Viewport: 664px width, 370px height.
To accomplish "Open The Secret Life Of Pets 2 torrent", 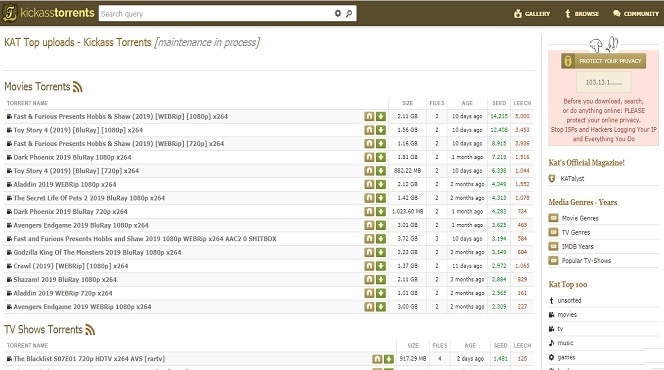I will click(89, 198).
